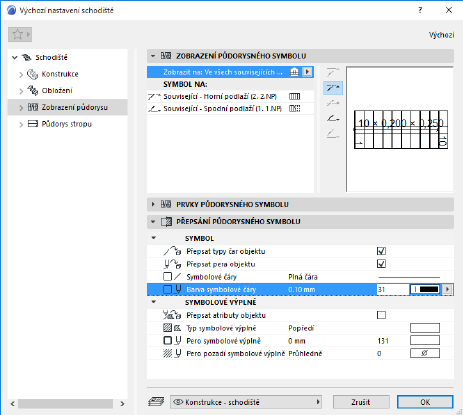Viewport: 463px width, 415px height.
Task: Click the pen number field showing 31
Action: 393,289
